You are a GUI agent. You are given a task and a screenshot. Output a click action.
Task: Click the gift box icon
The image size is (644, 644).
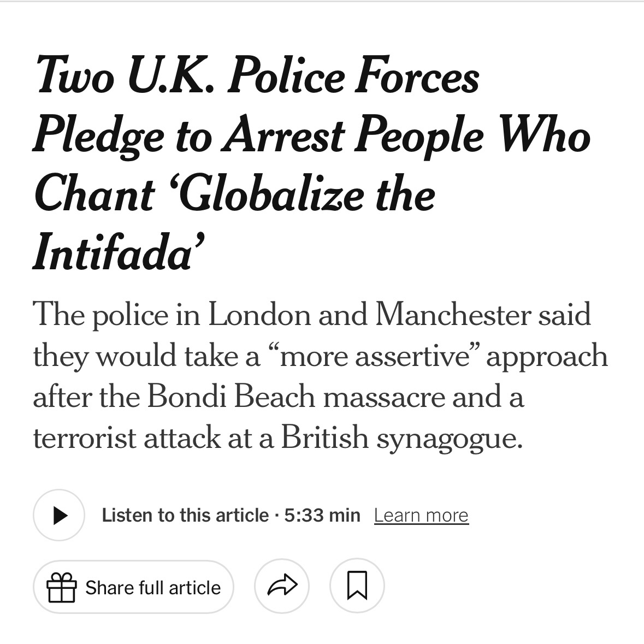pos(61,587)
